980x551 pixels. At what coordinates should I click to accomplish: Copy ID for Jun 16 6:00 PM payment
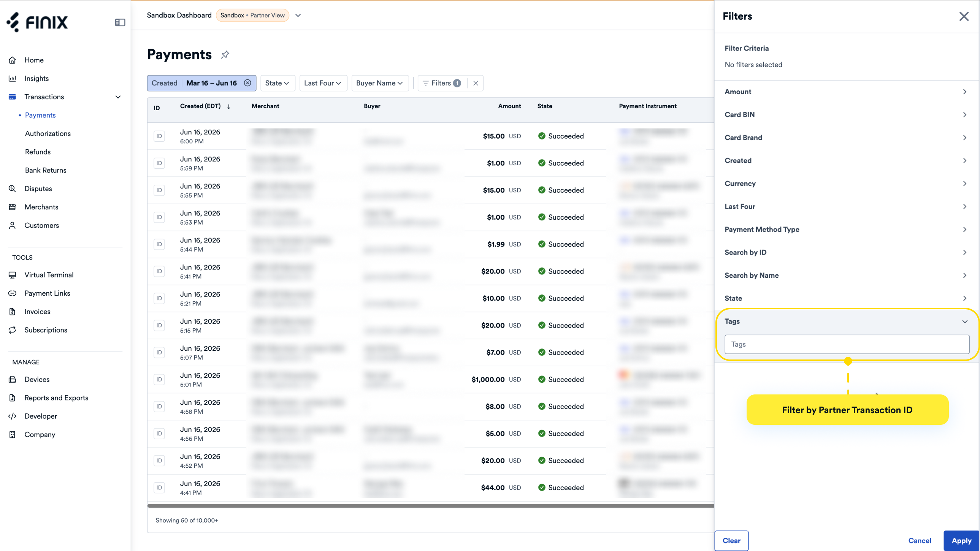click(159, 136)
